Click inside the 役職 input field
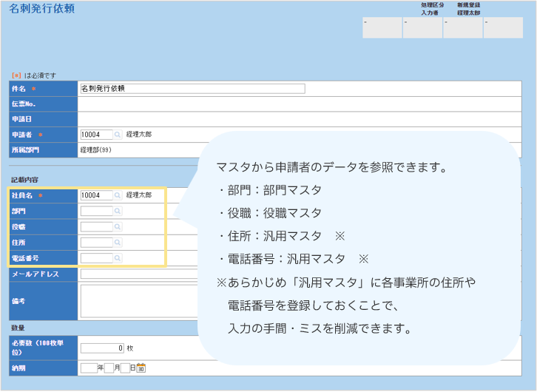This screenshot has height=392, width=537. point(96,227)
